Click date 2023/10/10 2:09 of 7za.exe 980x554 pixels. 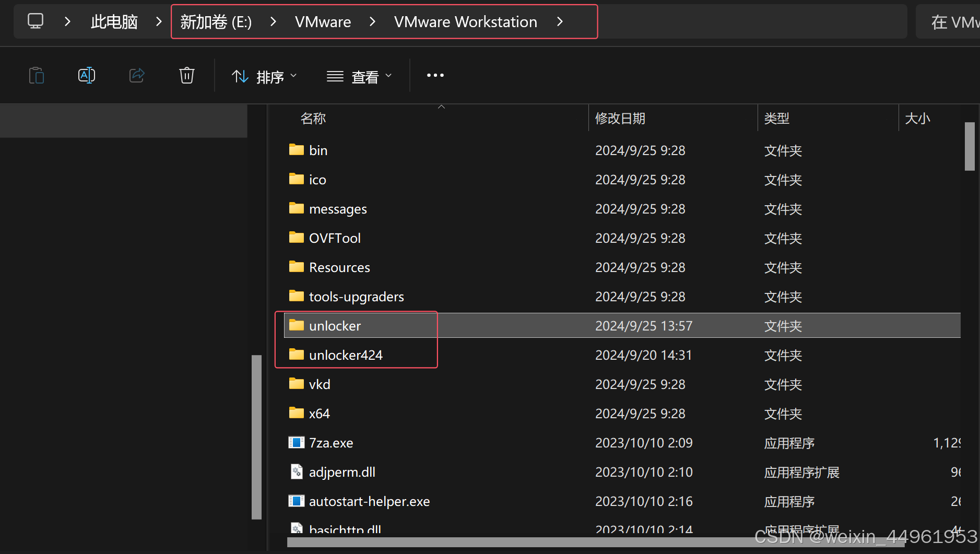pyautogui.click(x=644, y=443)
